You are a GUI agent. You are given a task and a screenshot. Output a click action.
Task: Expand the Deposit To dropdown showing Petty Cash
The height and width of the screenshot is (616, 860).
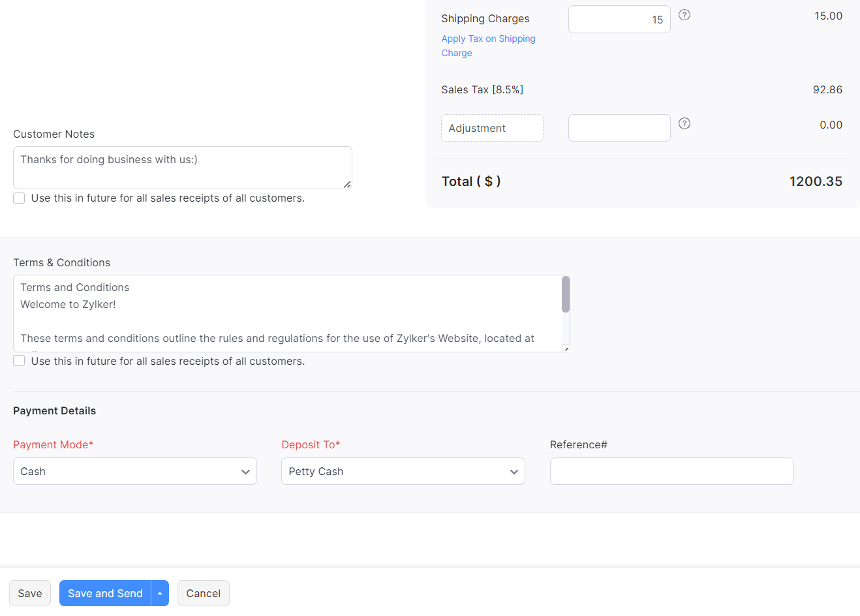[x=403, y=471]
